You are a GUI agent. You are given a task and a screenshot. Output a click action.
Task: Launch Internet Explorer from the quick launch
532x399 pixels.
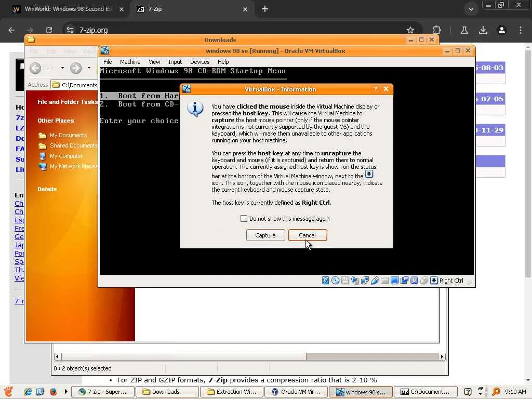click(28, 392)
